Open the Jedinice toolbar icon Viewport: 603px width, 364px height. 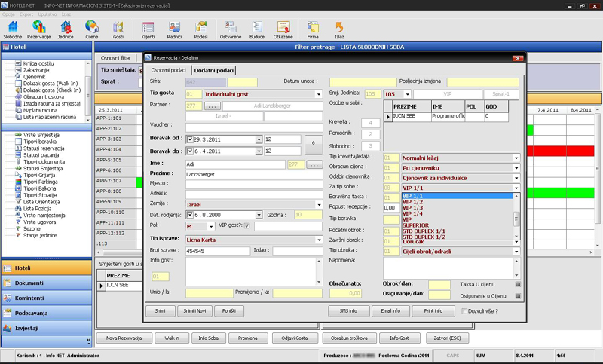tap(66, 29)
